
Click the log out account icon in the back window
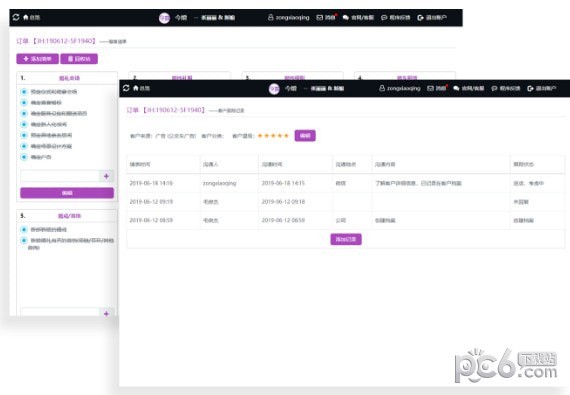(x=432, y=17)
